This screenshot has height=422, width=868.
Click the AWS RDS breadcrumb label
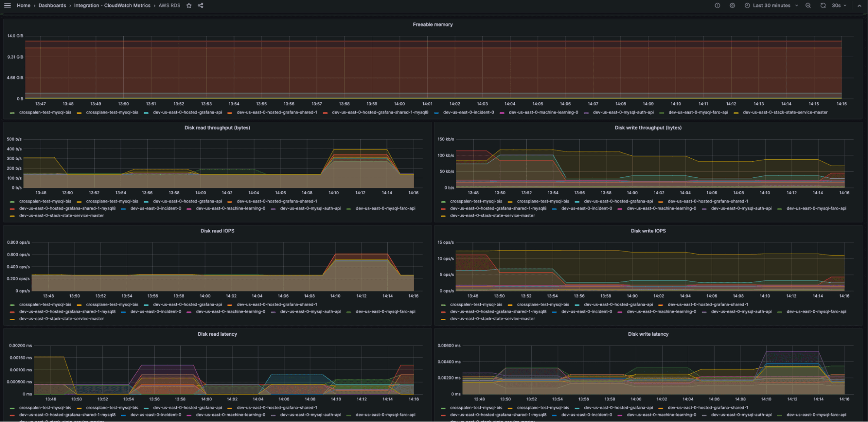pyautogui.click(x=169, y=5)
